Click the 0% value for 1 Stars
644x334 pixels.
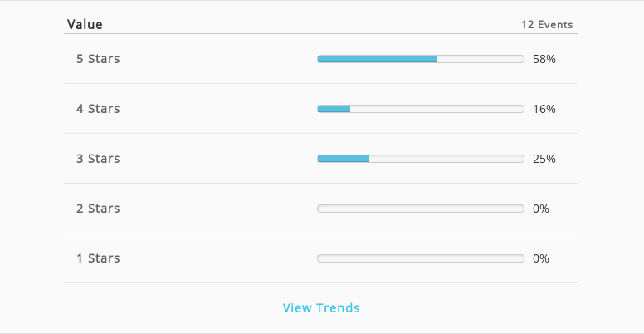[541, 258]
